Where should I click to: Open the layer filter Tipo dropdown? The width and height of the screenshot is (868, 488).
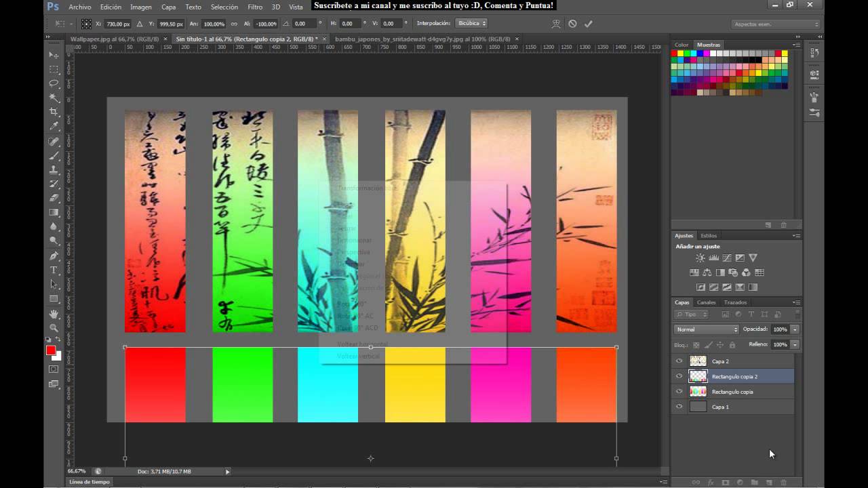(x=692, y=314)
